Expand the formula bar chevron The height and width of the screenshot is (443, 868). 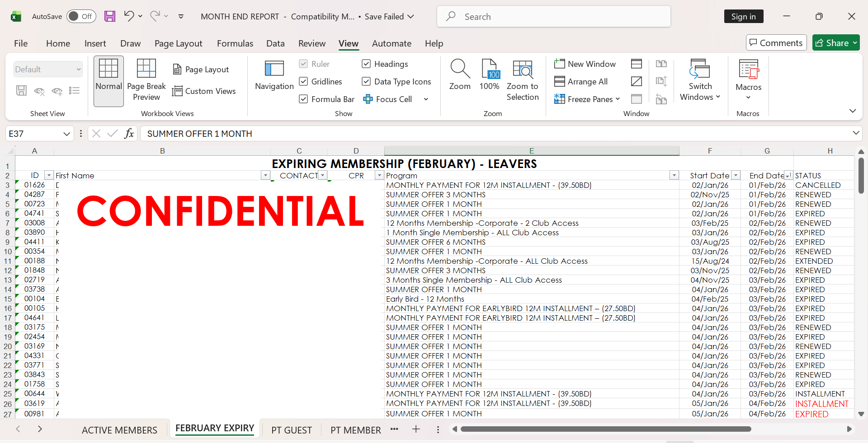(855, 133)
